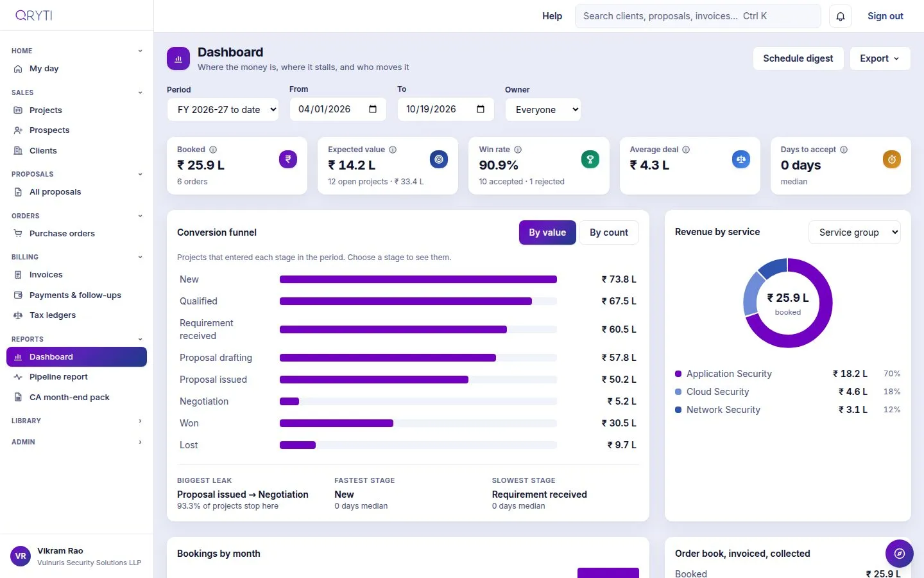Click the info icon beside Booked
924x578 pixels.
213,150
